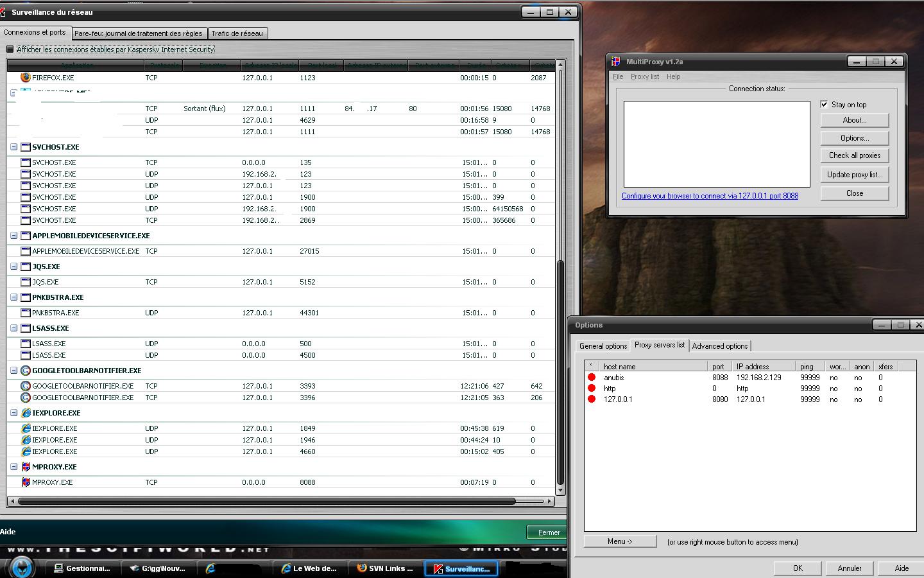The height and width of the screenshot is (578, 924).
Task: Collapse the MPROXY.EXE group
Action: (13, 467)
